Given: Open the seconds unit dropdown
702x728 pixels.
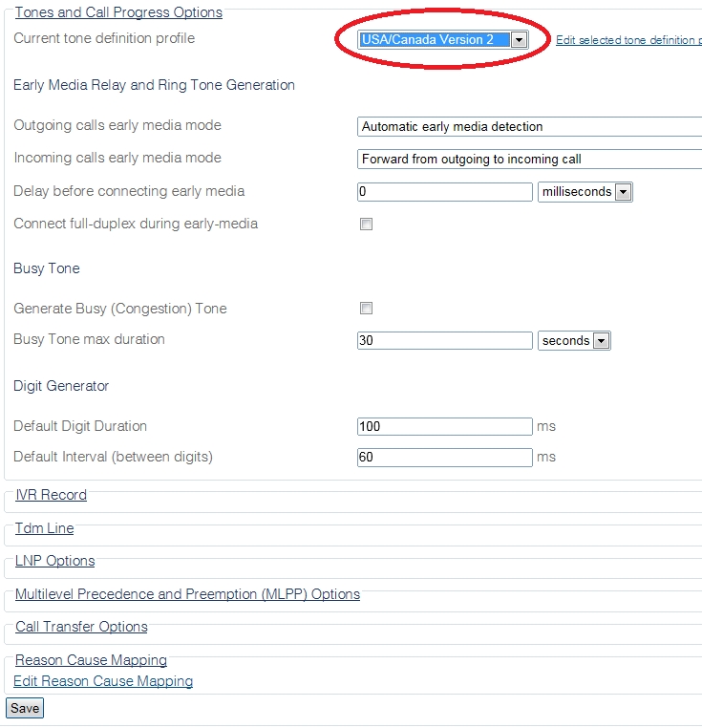Looking at the screenshot, I should pyautogui.click(x=574, y=340).
